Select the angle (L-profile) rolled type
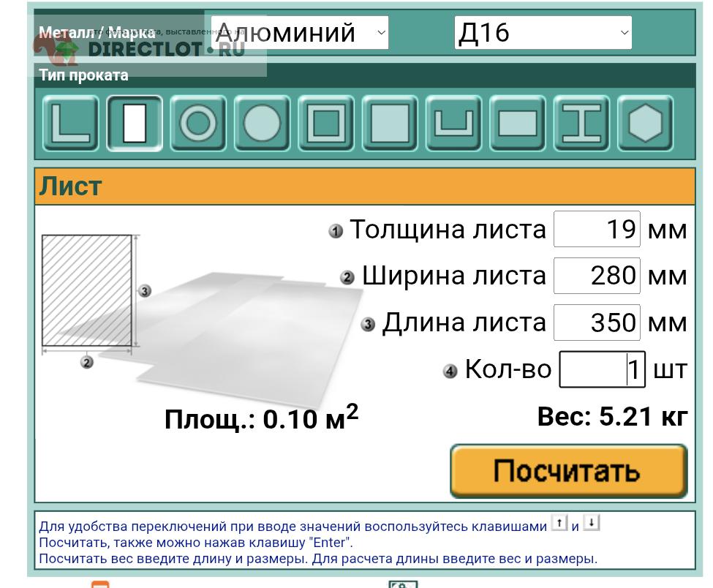This screenshot has height=588, width=713. 70,123
